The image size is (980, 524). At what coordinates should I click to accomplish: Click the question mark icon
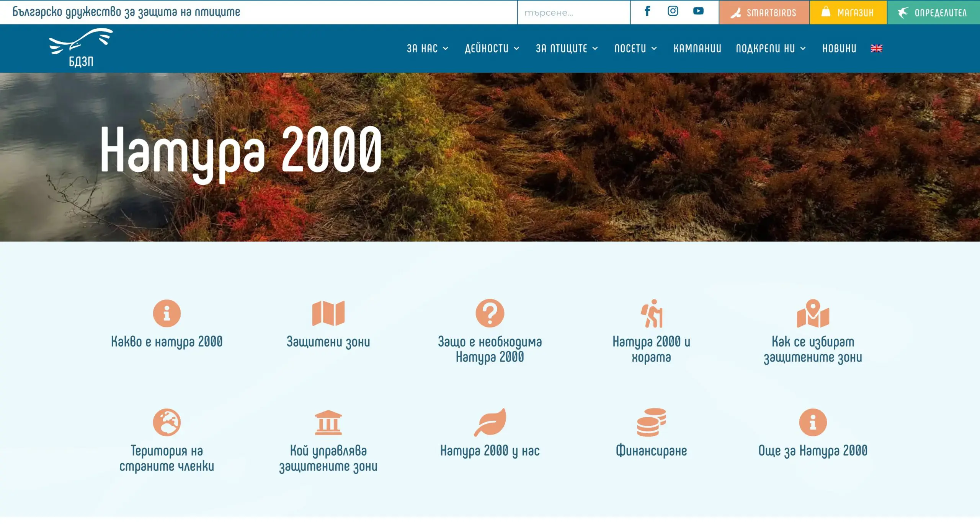[490, 313]
